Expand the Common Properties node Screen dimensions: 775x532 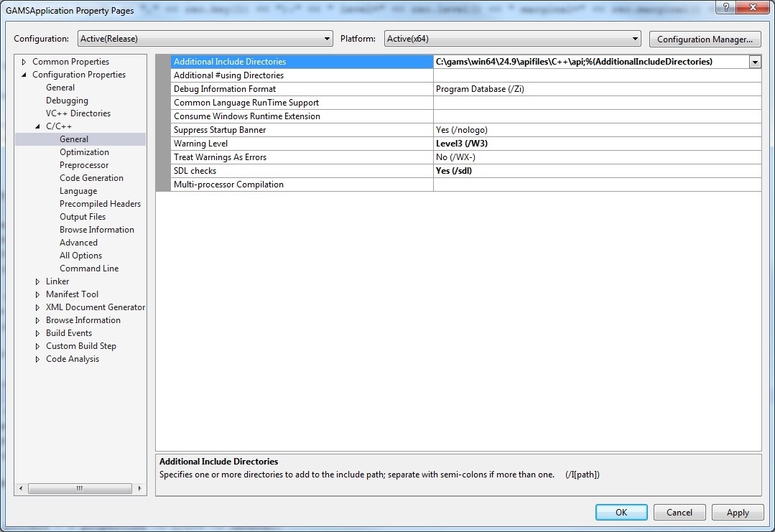tap(24, 62)
